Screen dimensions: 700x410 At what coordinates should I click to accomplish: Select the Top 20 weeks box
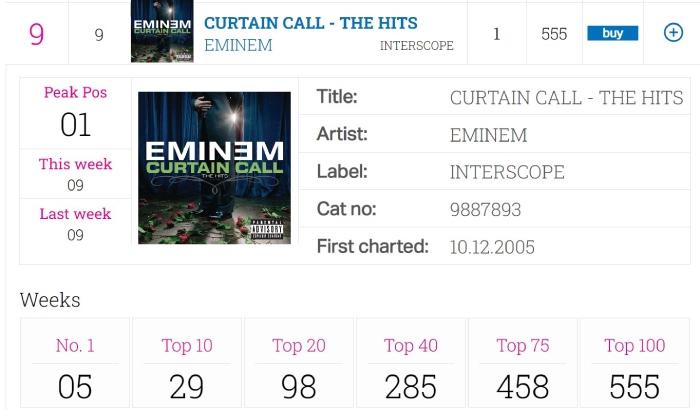click(299, 363)
